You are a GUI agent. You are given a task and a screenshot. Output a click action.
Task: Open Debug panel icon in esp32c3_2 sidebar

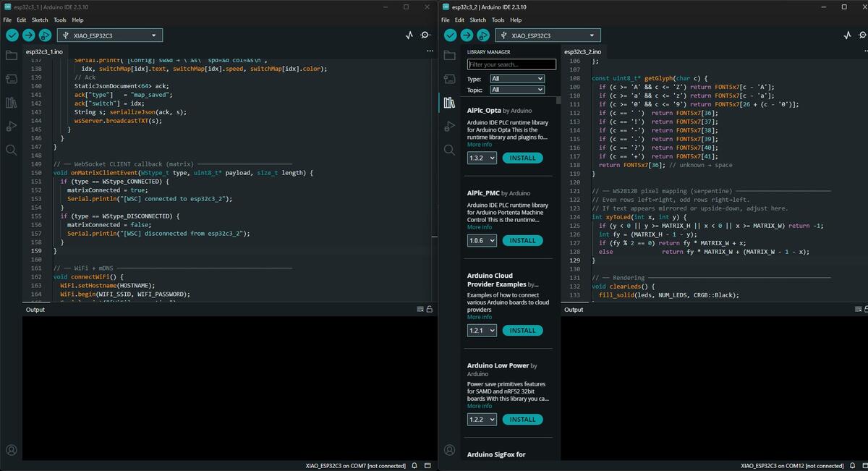(449, 126)
